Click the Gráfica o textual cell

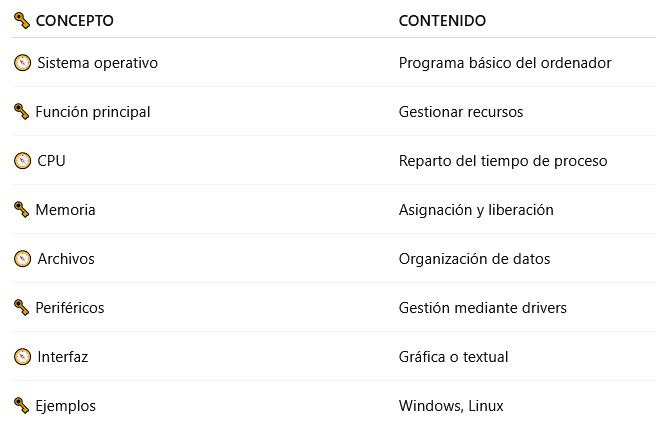(x=453, y=357)
